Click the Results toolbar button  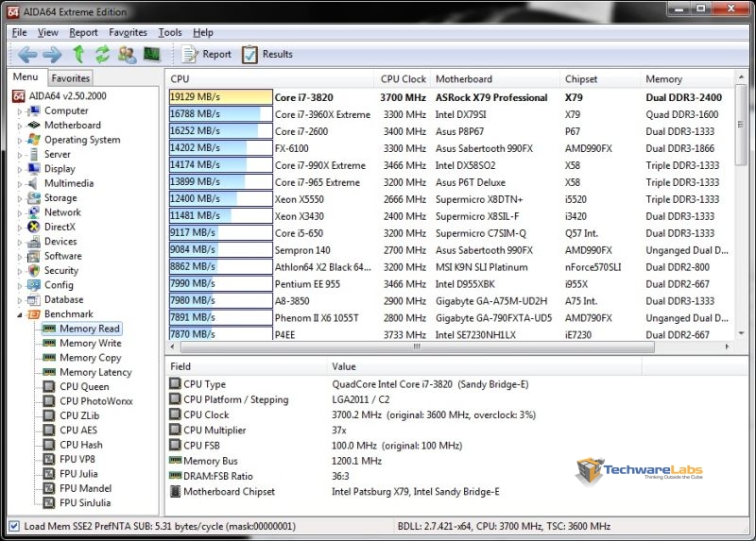(266, 54)
